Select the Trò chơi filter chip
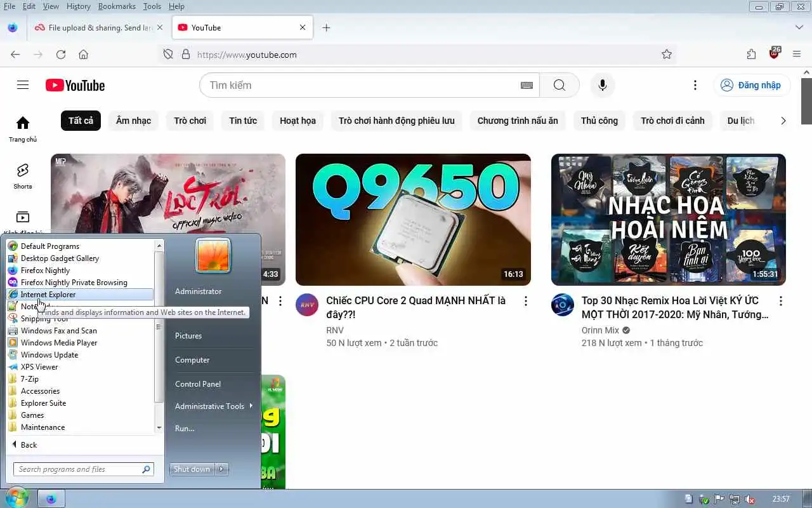 click(x=190, y=121)
